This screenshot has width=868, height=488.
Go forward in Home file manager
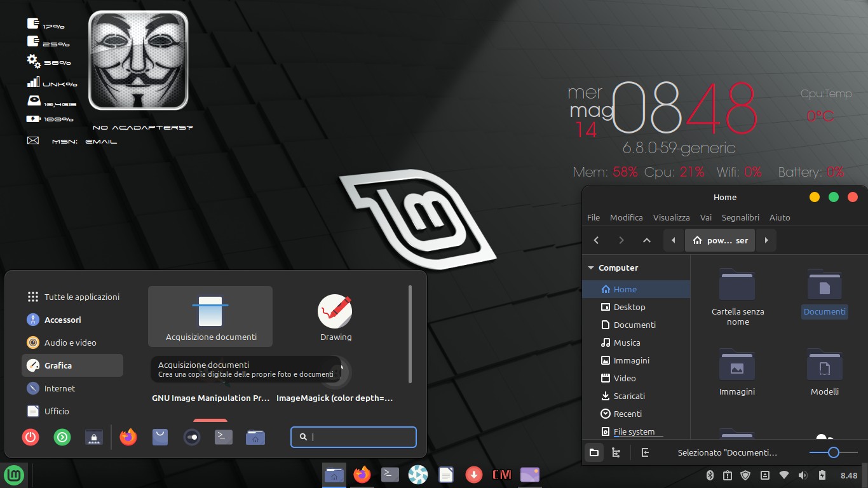tap(621, 240)
